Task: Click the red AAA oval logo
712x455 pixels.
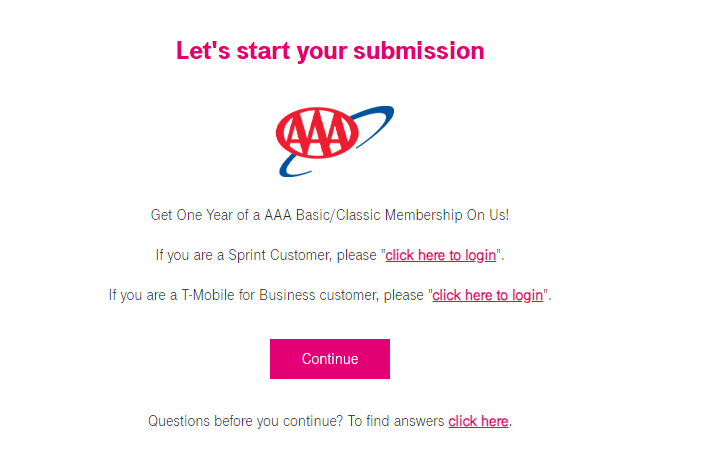Action: 317,133
